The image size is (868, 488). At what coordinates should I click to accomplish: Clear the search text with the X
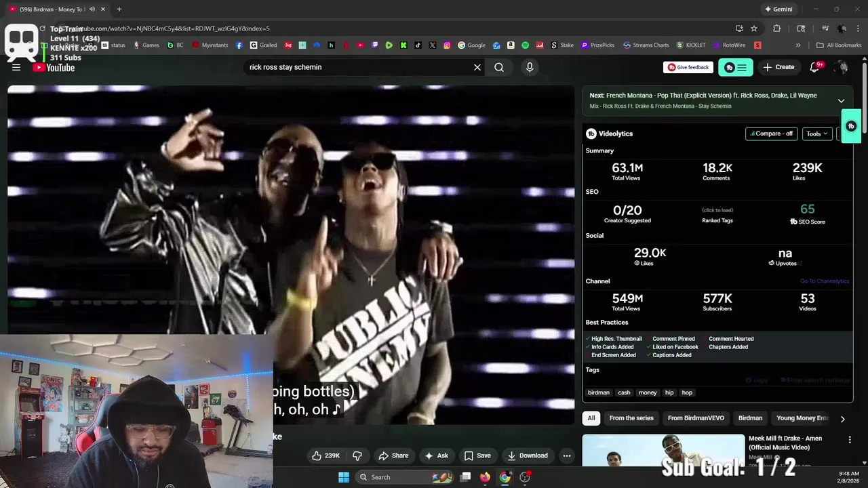coord(477,67)
